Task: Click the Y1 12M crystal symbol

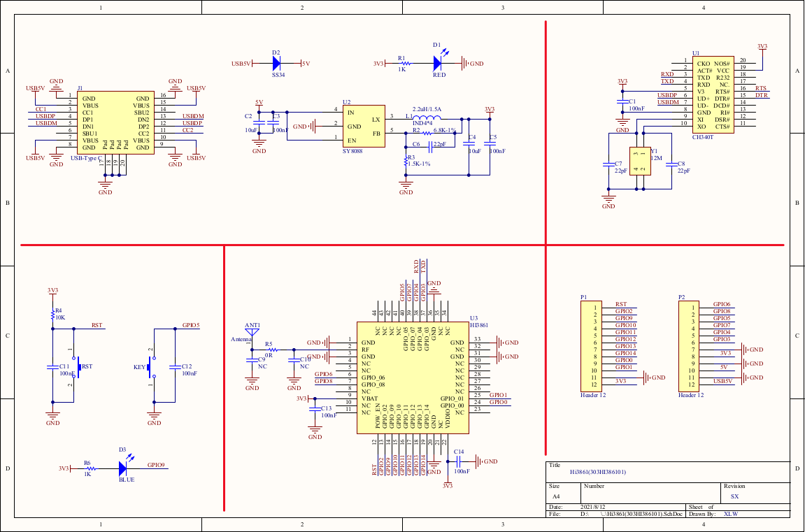Action: pyautogui.click(x=640, y=161)
